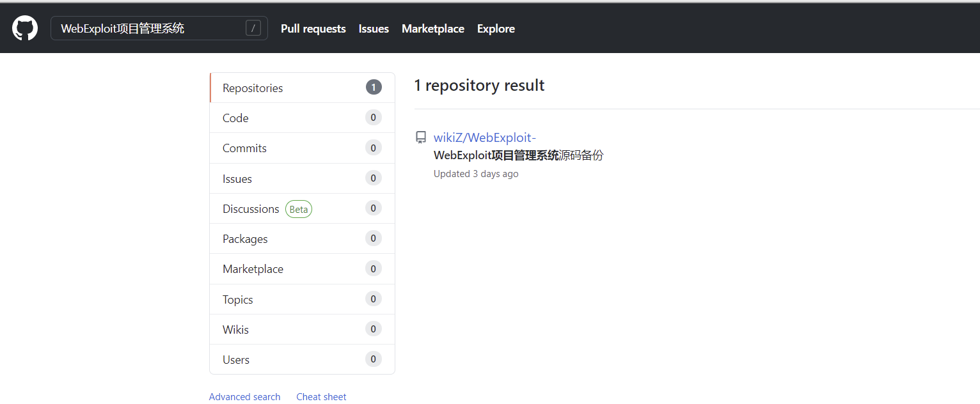The height and width of the screenshot is (404, 980).
Task: Click the Beta badge next to Discussions
Action: [298, 209]
